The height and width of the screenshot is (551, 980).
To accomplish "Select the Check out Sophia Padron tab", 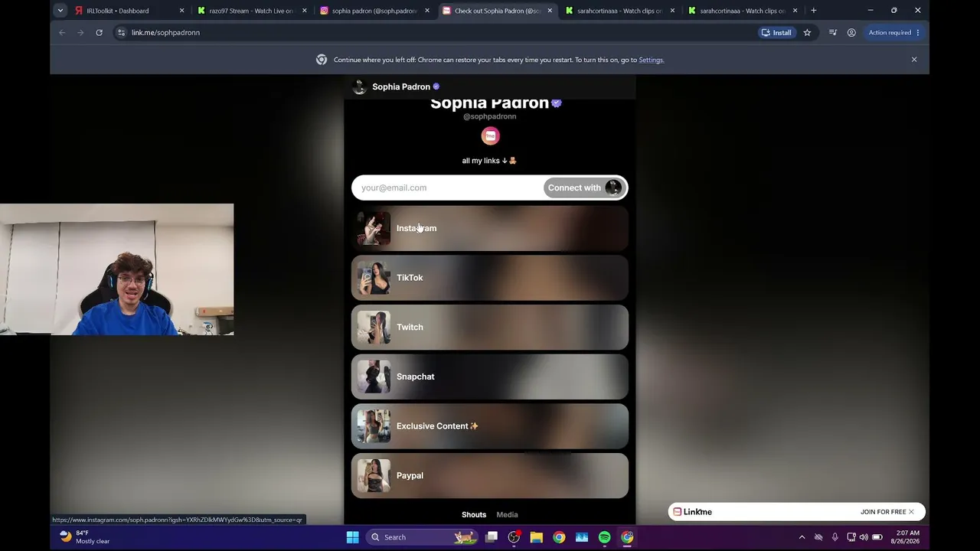I will click(x=496, y=11).
